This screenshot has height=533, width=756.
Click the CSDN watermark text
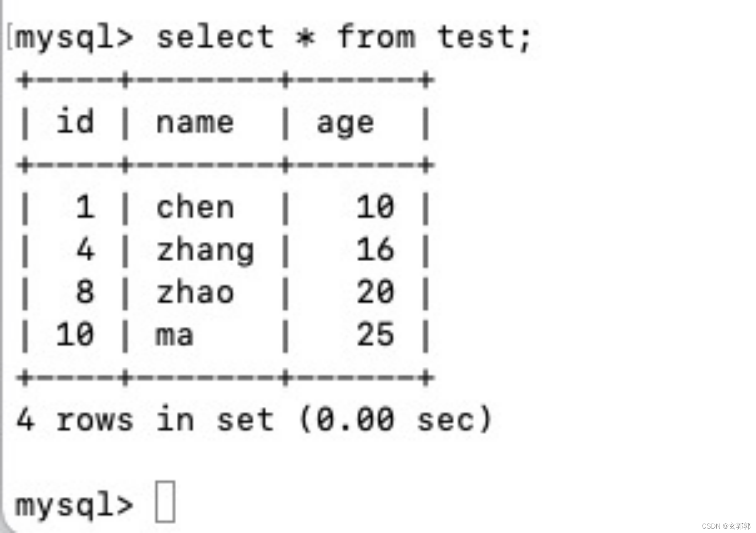(x=726, y=526)
